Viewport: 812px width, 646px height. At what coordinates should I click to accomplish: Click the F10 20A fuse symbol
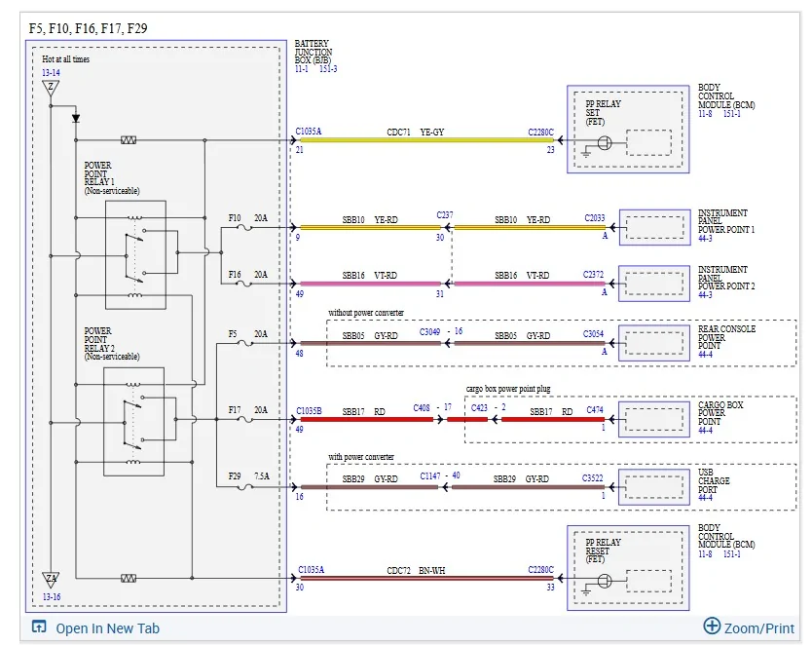[x=244, y=227]
